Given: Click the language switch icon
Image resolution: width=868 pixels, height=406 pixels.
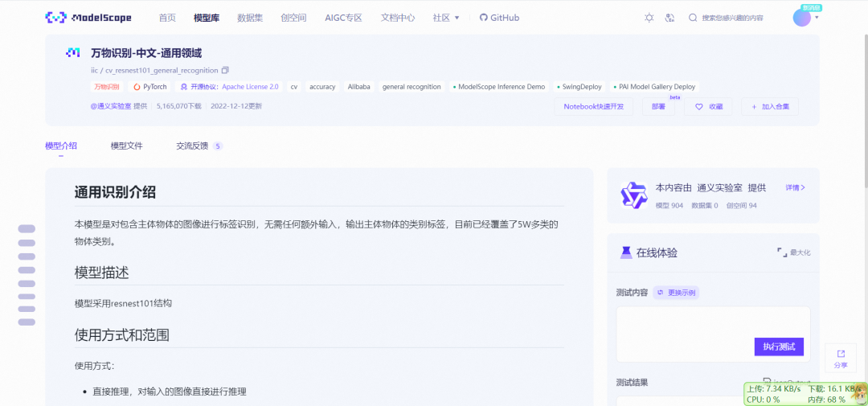Looking at the screenshot, I should click(x=670, y=18).
